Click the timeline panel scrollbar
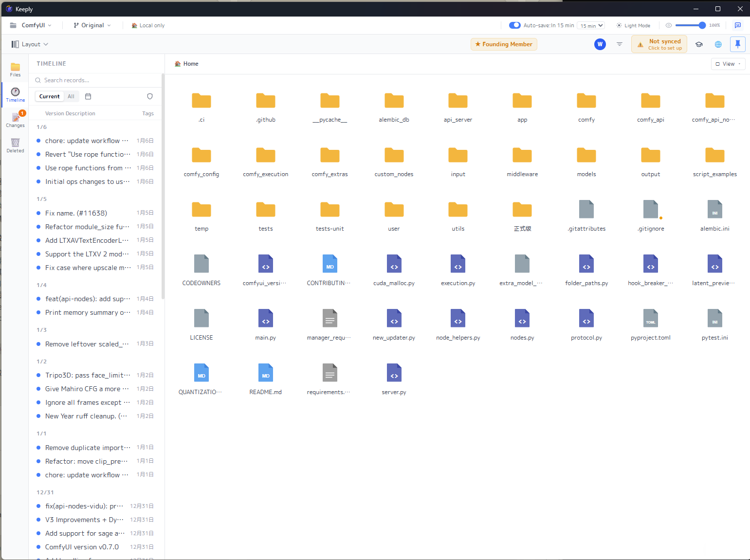The width and height of the screenshot is (750, 560). pyautogui.click(x=163, y=186)
